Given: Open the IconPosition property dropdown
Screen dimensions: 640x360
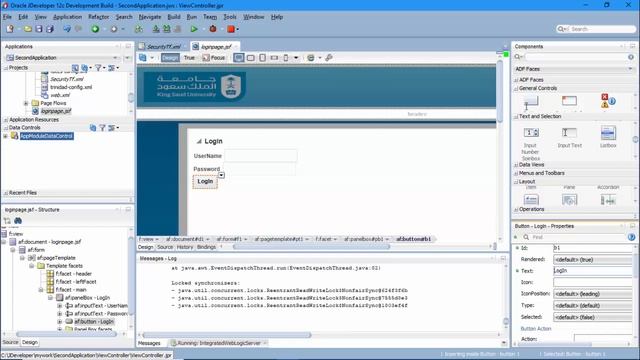Looking at the screenshot, I should coord(593,294).
